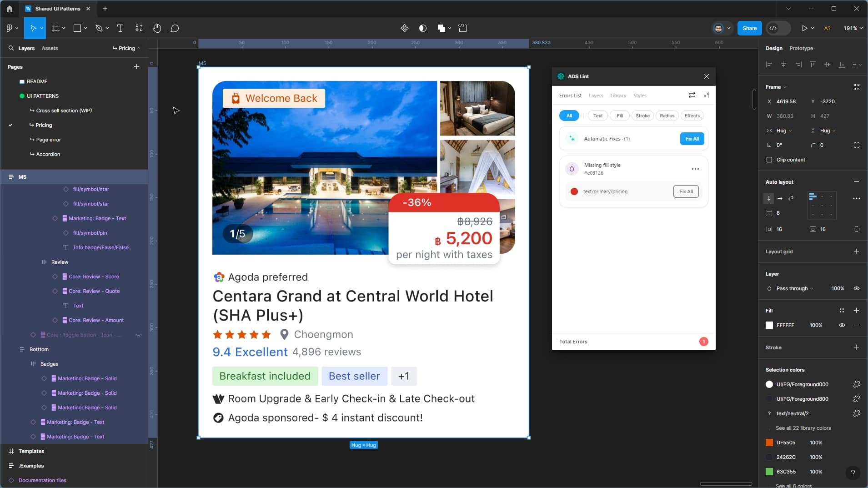Toggle layer visibility eye icon
Screen dimensions: 868x488
(x=856, y=288)
